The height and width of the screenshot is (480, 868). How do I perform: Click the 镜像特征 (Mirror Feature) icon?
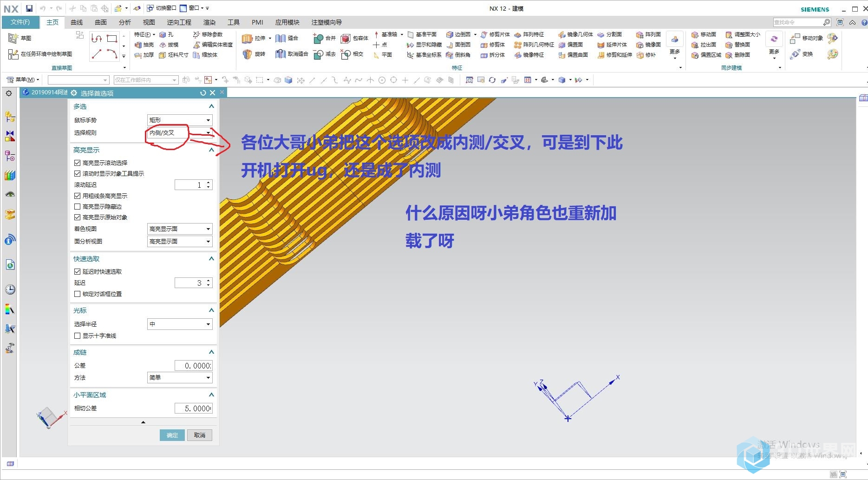[x=529, y=55]
